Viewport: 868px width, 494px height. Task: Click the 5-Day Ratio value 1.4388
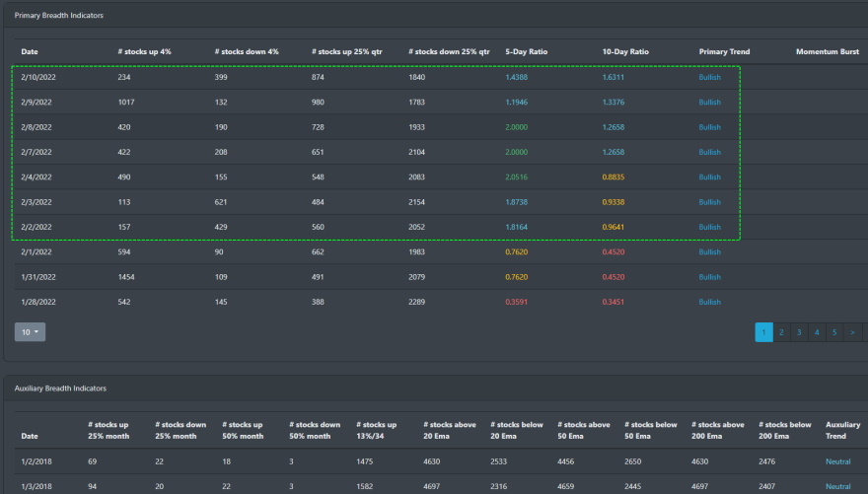point(517,77)
